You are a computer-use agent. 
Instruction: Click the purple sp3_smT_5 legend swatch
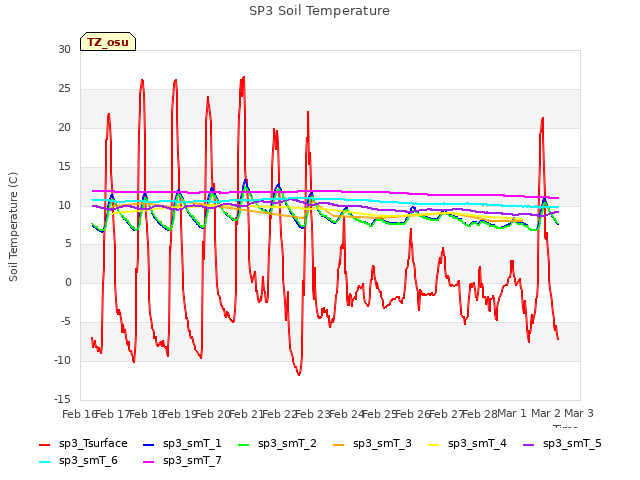[529, 444]
